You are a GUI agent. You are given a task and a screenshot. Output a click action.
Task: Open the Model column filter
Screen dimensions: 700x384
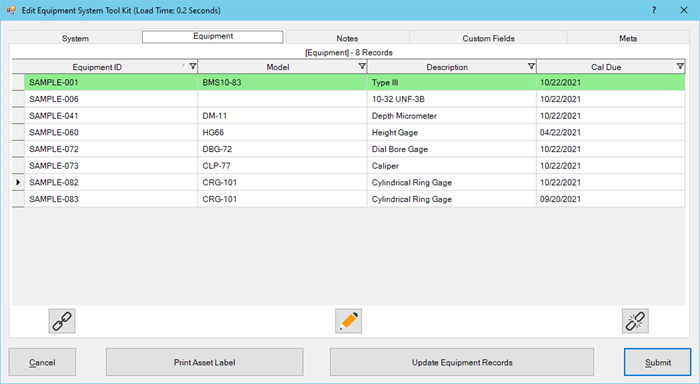(362, 67)
